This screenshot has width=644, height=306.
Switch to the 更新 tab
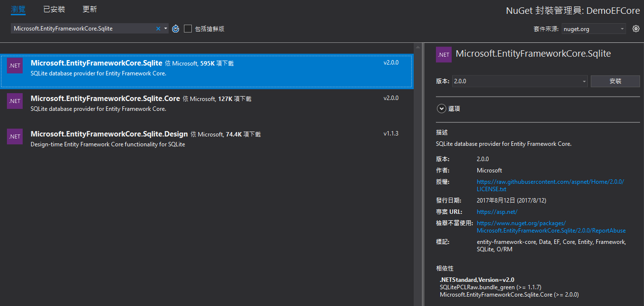point(90,9)
